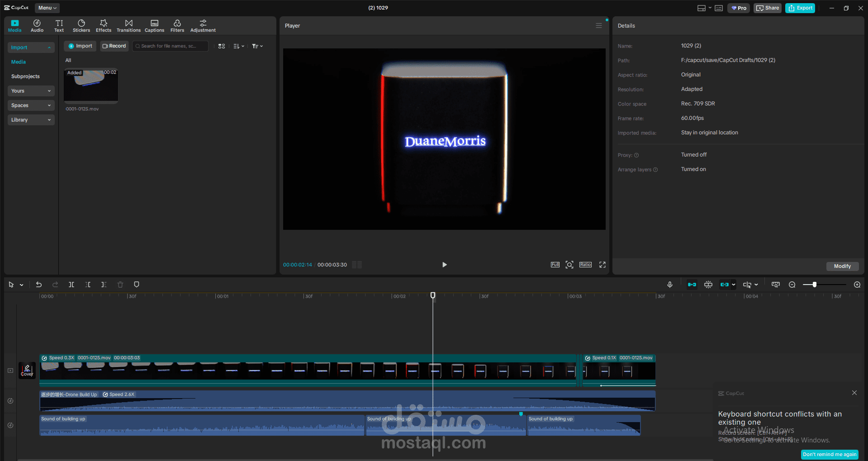Zoom out the timeline with minus icon

792,285
